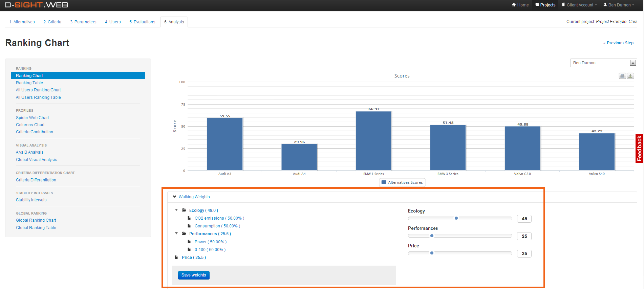This screenshot has height=289, width=644.
Task: Click the Price document icon
Action: tap(176, 257)
